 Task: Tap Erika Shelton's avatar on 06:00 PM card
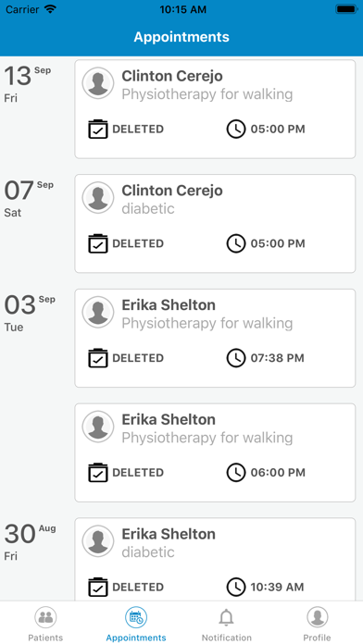pyautogui.click(x=98, y=427)
